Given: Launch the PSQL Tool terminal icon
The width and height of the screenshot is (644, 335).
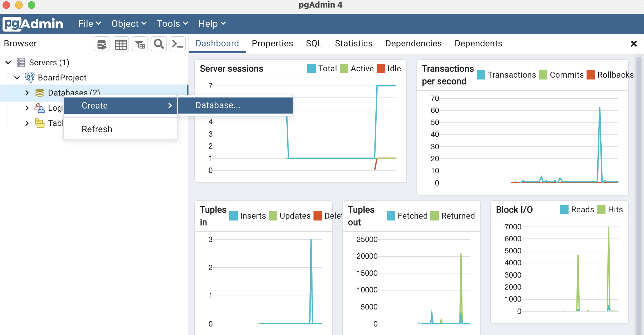Looking at the screenshot, I should [x=178, y=44].
